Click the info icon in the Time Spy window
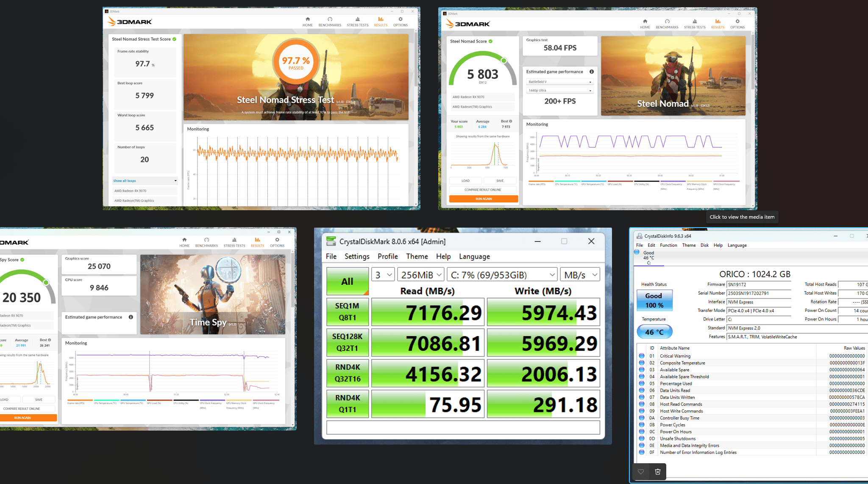 [131, 317]
